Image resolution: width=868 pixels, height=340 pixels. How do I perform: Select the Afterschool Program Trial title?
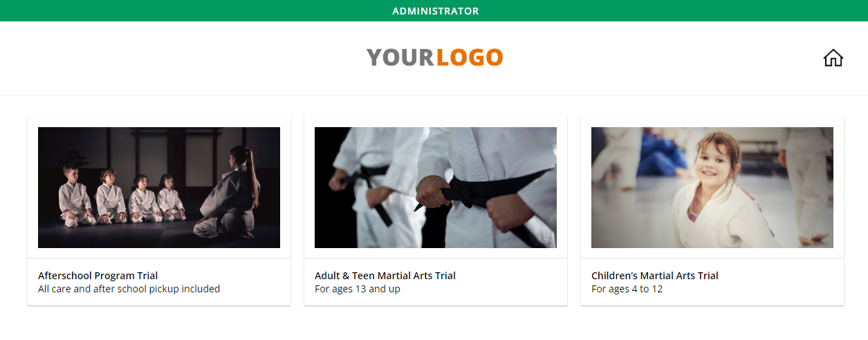coord(98,276)
